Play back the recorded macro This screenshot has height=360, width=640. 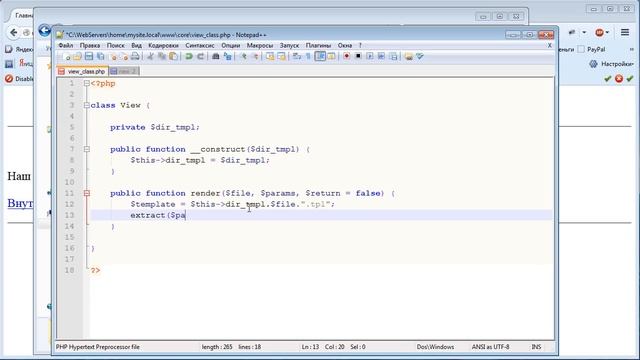pyautogui.click(x=369, y=56)
